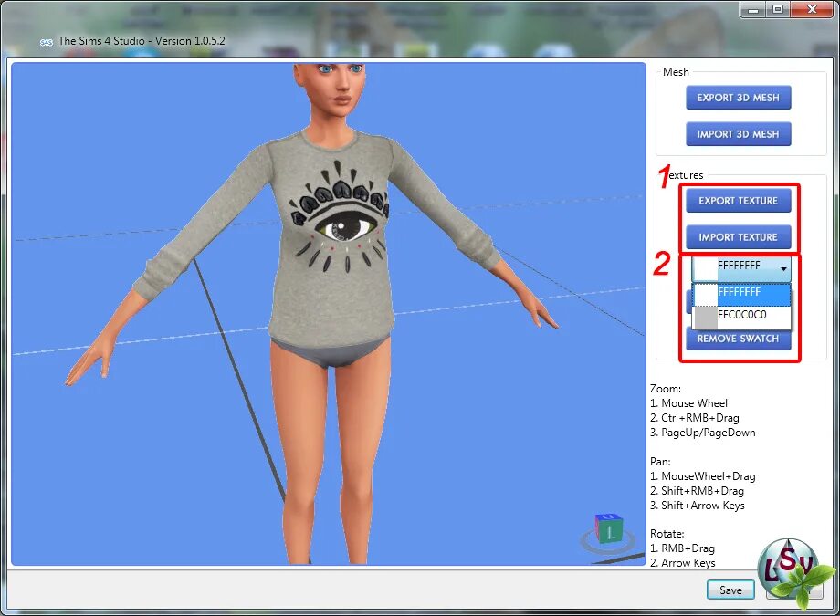Open the swatch color dropdown arrow
840x616 pixels.
pyautogui.click(x=783, y=269)
